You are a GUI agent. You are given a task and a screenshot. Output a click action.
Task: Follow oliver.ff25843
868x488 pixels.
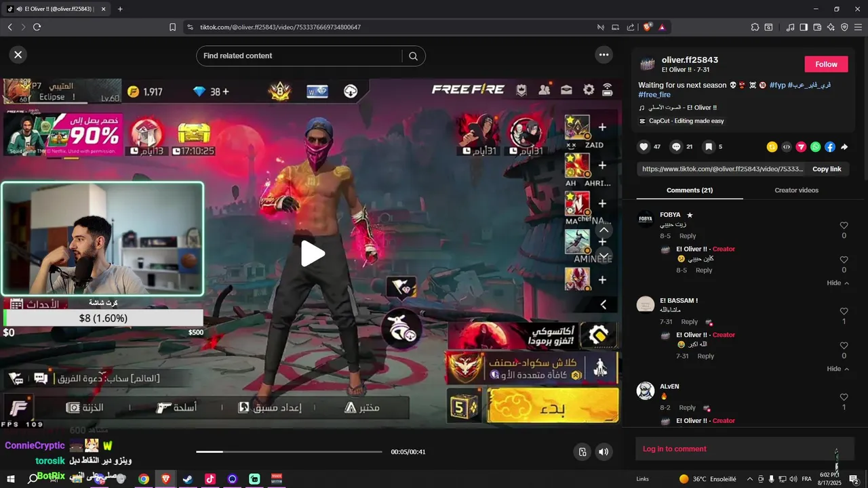pos(826,64)
